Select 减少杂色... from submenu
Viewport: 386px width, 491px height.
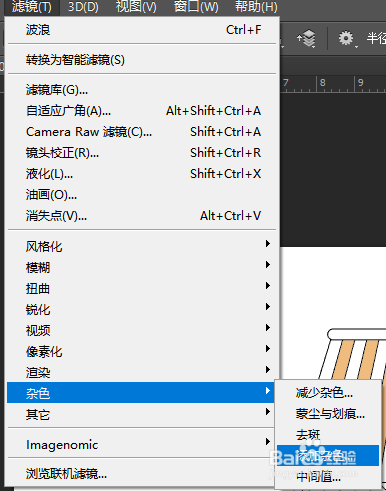click(328, 393)
